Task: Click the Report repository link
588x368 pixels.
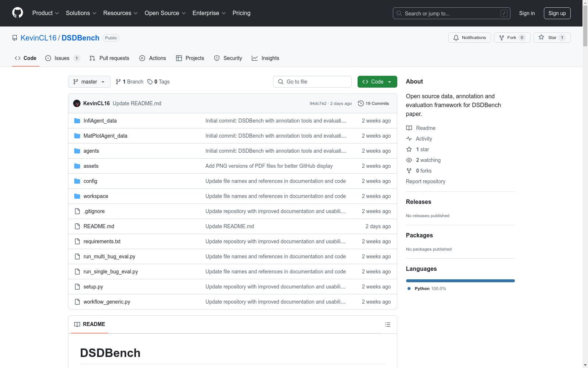Action: [x=426, y=181]
